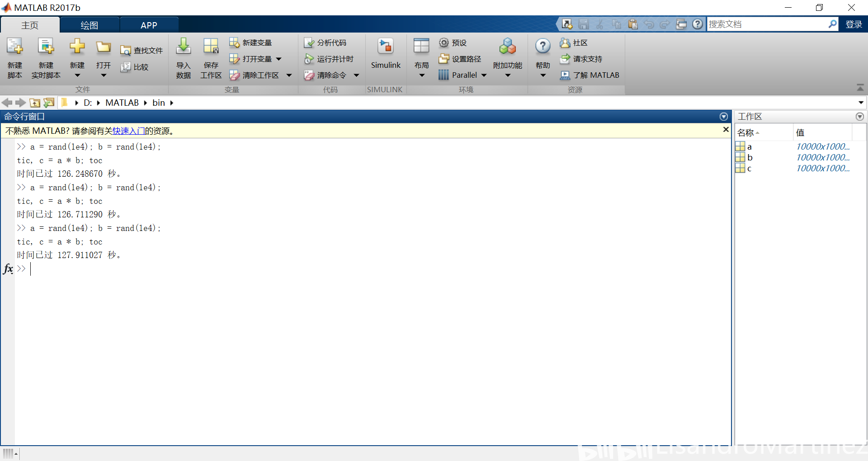The width and height of the screenshot is (868, 461).
Task: Launch Simulink
Action: (386, 53)
